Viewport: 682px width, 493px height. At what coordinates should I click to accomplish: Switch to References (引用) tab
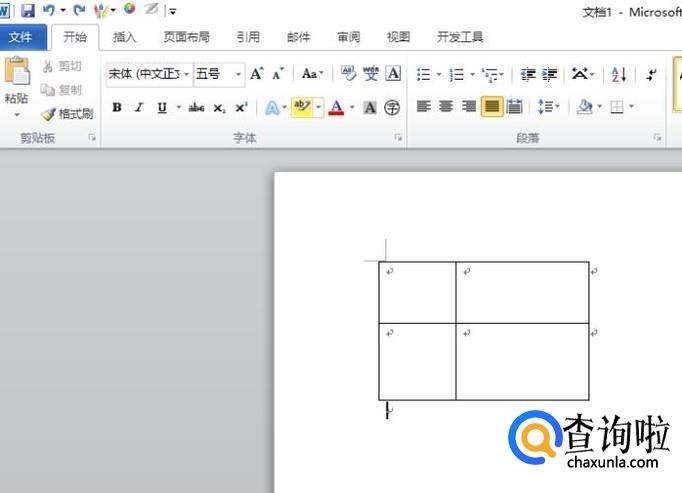[x=248, y=37]
